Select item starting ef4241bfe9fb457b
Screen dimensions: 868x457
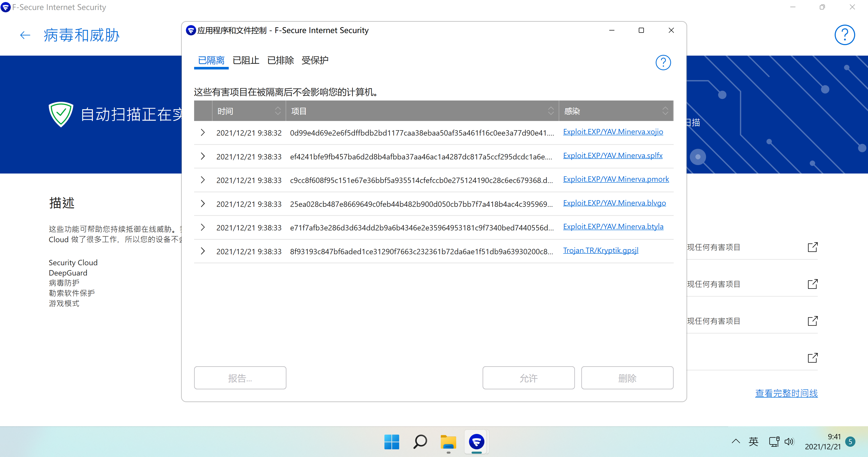tap(421, 157)
